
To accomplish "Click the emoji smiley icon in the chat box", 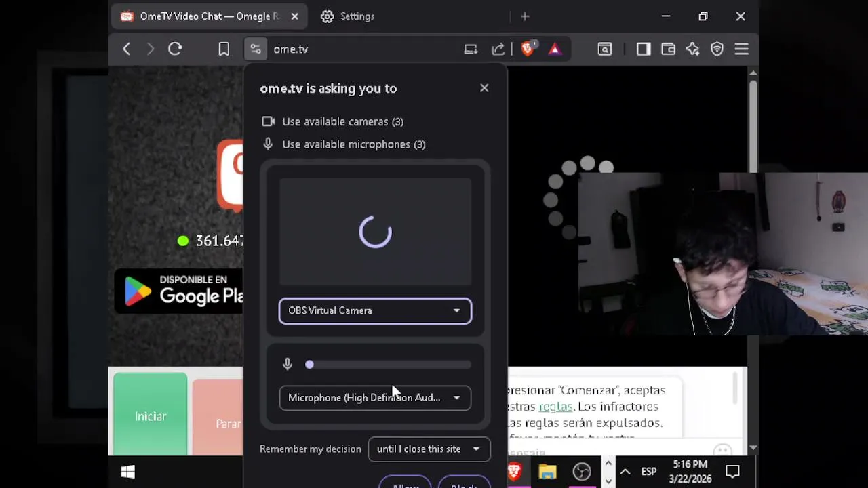I will coord(723,450).
